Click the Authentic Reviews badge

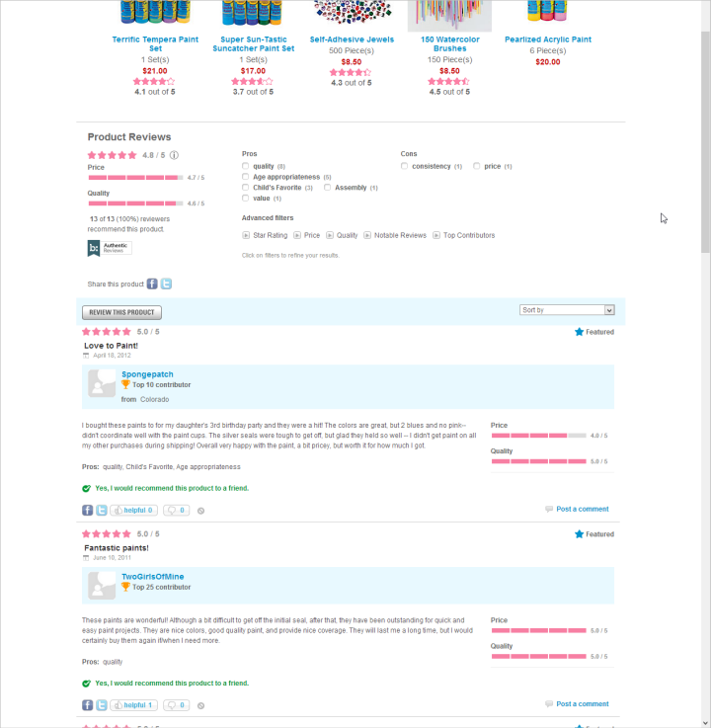[x=109, y=249]
